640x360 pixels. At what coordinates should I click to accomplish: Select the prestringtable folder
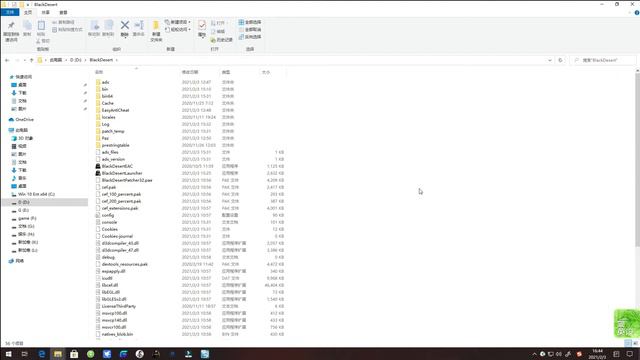click(116, 145)
